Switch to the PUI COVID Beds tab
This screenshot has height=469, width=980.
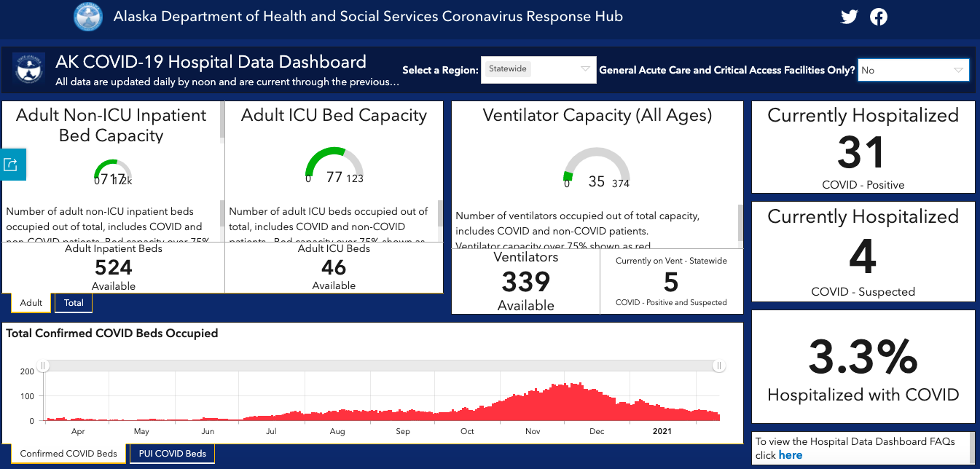click(x=172, y=454)
